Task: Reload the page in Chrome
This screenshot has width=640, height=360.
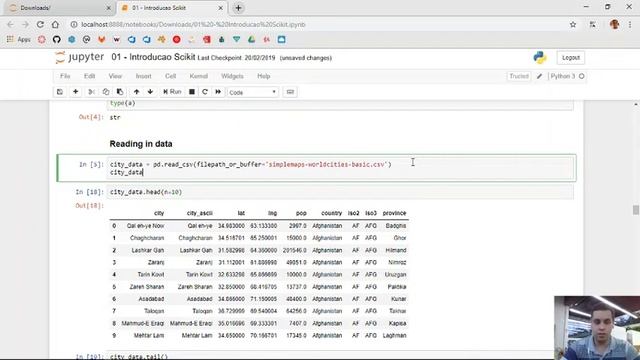Action: tap(40, 24)
